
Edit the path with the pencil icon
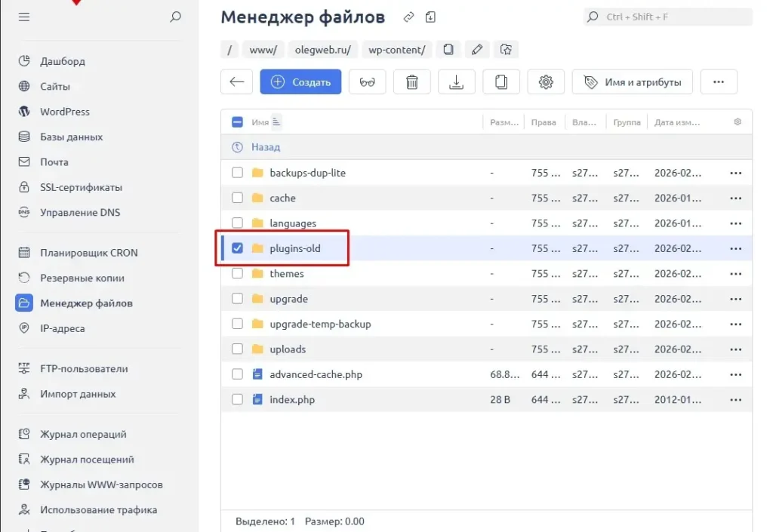pyautogui.click(x=477, y=49)
